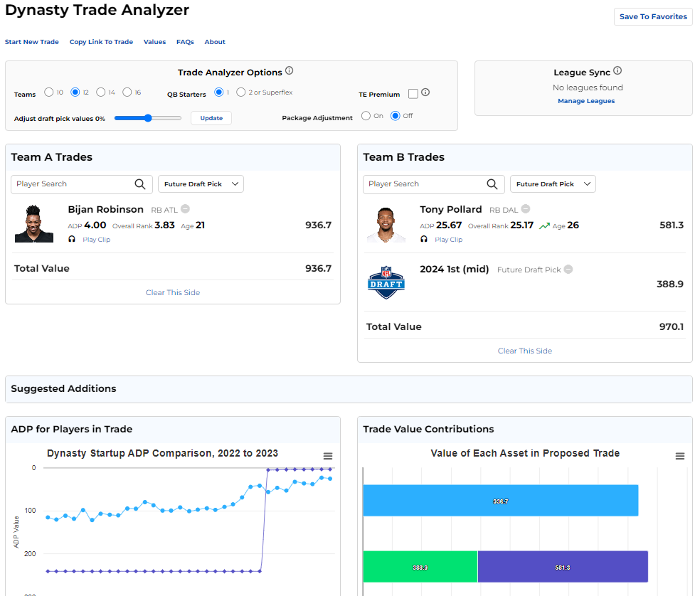Select the 14 teams radio button

(x=101, y=92)
